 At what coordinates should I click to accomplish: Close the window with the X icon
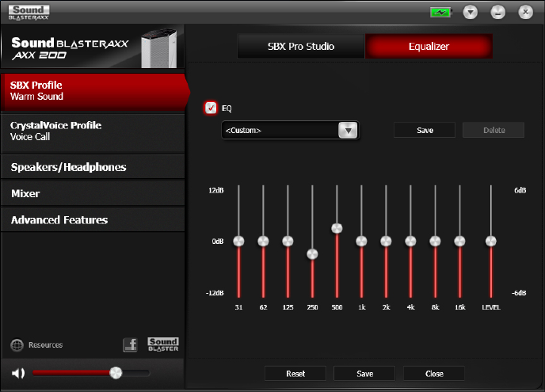(x=525, y=13)
